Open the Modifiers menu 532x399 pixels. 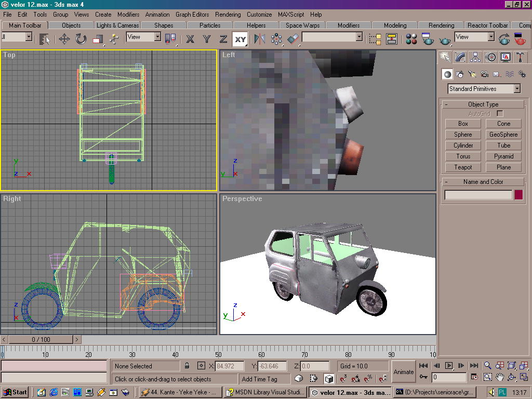pyautogui.click(x=128, y=15)
